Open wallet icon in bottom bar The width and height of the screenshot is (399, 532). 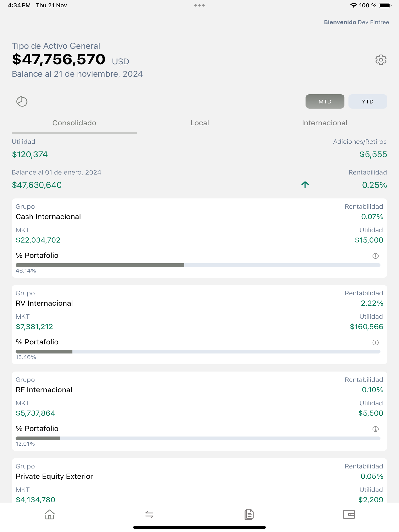pos(349,514)
